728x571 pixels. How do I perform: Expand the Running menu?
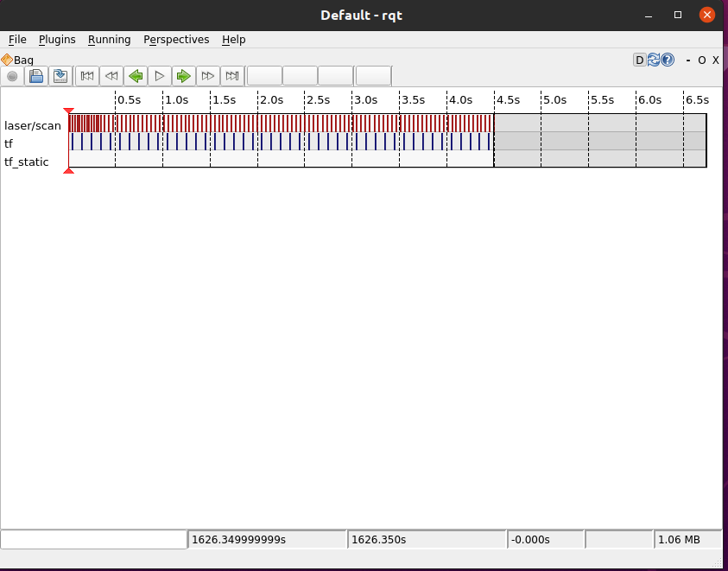coord(109,40)
